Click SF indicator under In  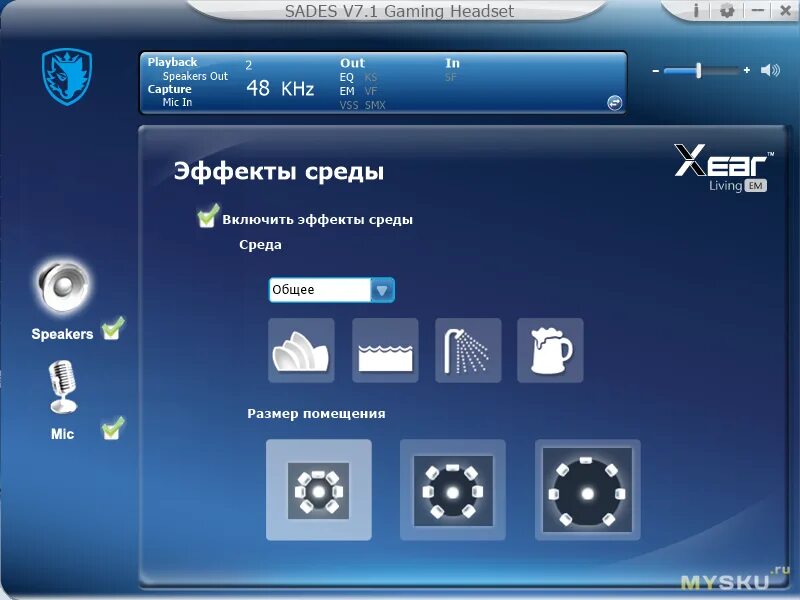(x=451, y=77)
